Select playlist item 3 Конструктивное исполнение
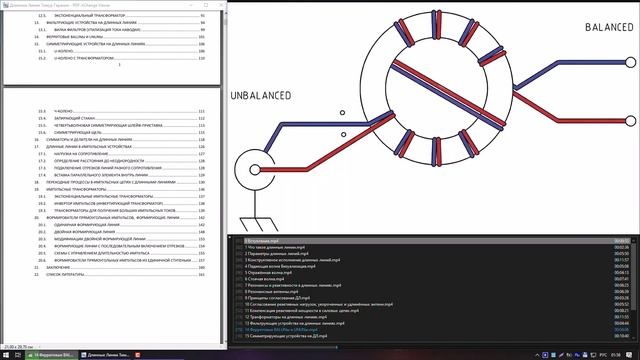640x360 pixels. tap(433, 260)
